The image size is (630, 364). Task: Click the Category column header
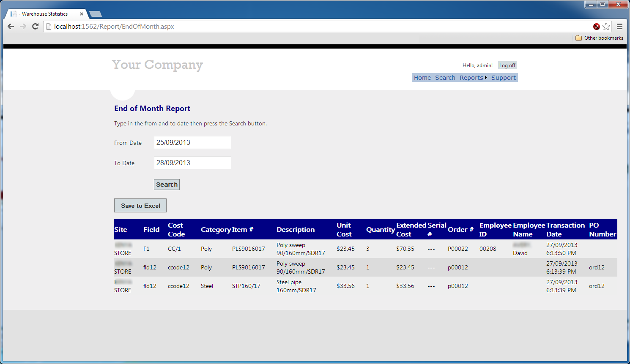click(x=216, y=230)
